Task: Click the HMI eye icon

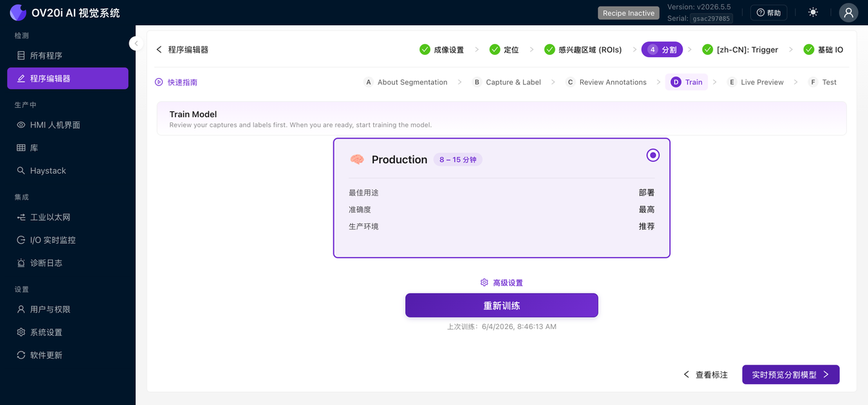Action: pos(21,125)
